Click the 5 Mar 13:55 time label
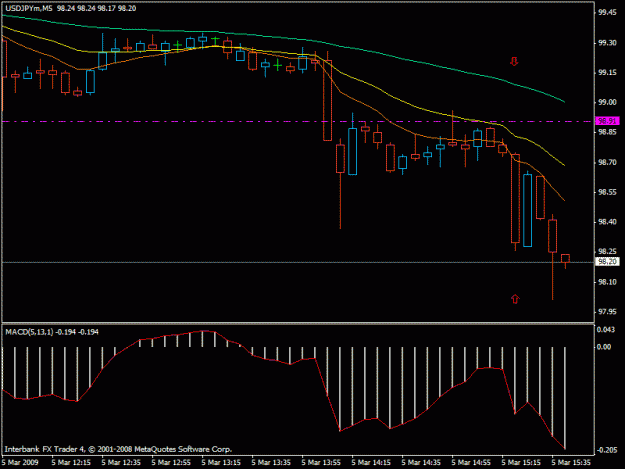This screenshot has height=469, width=625. [321, 462]
